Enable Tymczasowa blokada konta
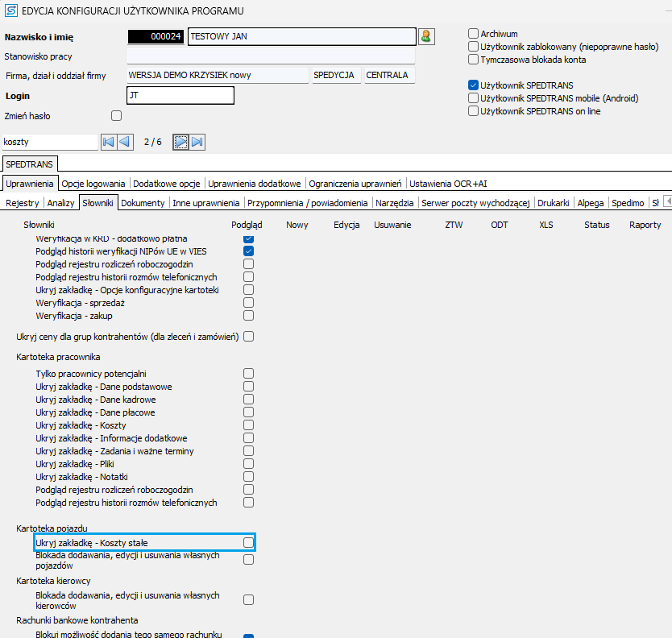This screenshot has width=672, height=638. point(474,60)
